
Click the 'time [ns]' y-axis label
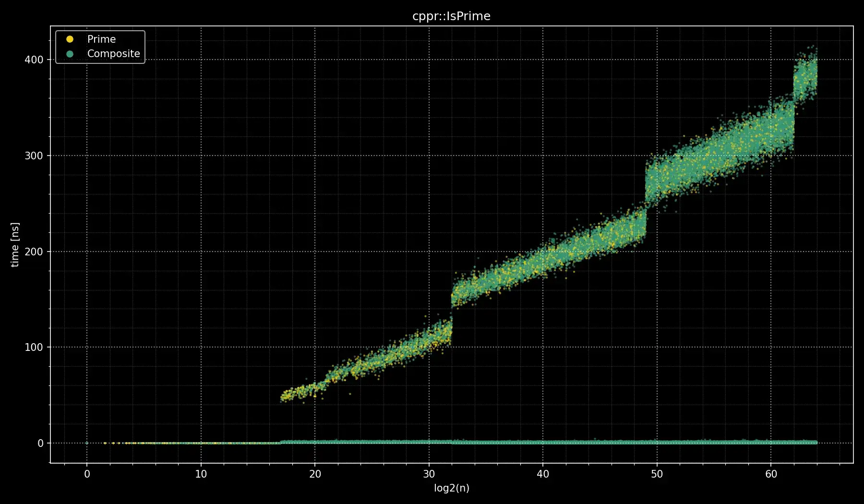click(15, 245)
